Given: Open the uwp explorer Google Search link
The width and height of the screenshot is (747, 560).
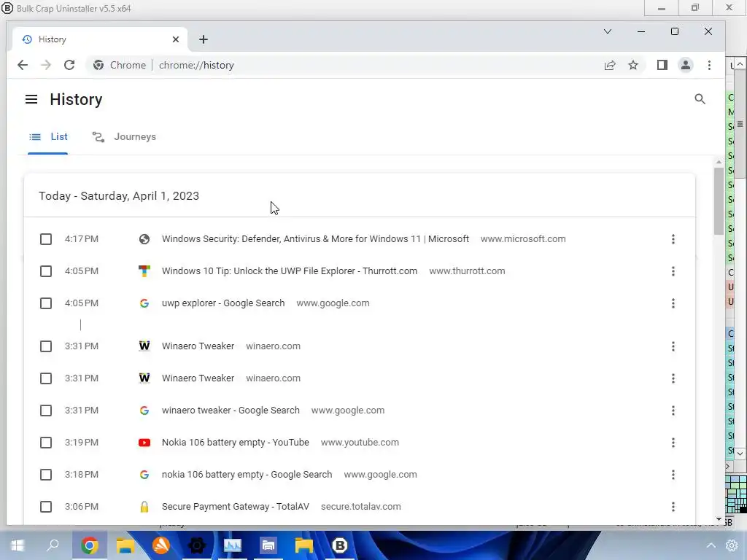Looking at the screenshot, I should click(223, 303).
